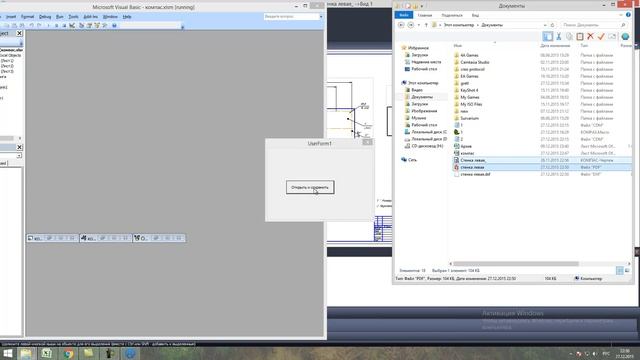Click Undo in Visual Basic toolbar
The image size is (640, 360).
31,25
